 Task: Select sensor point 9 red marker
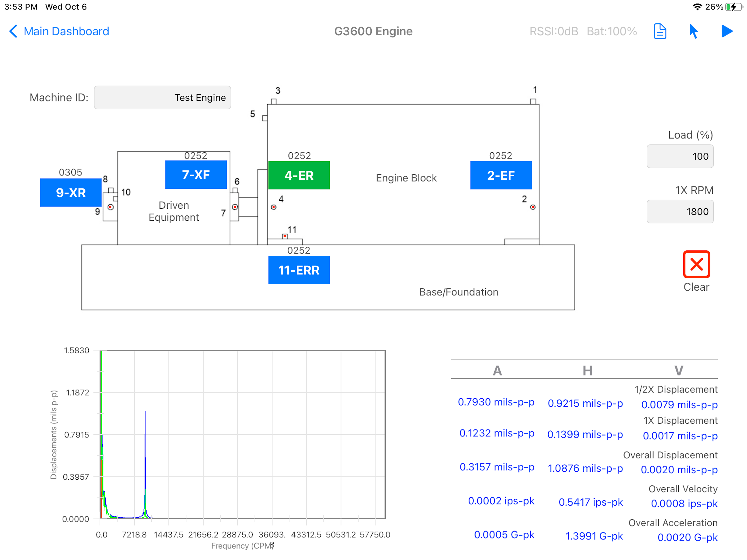click(110, 207)
